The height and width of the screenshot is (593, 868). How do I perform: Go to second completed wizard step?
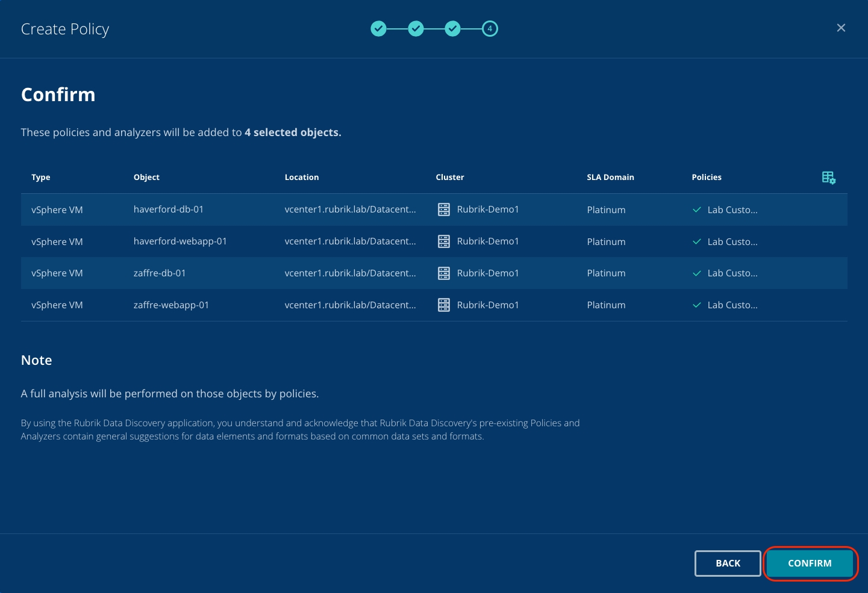point(416,28)
